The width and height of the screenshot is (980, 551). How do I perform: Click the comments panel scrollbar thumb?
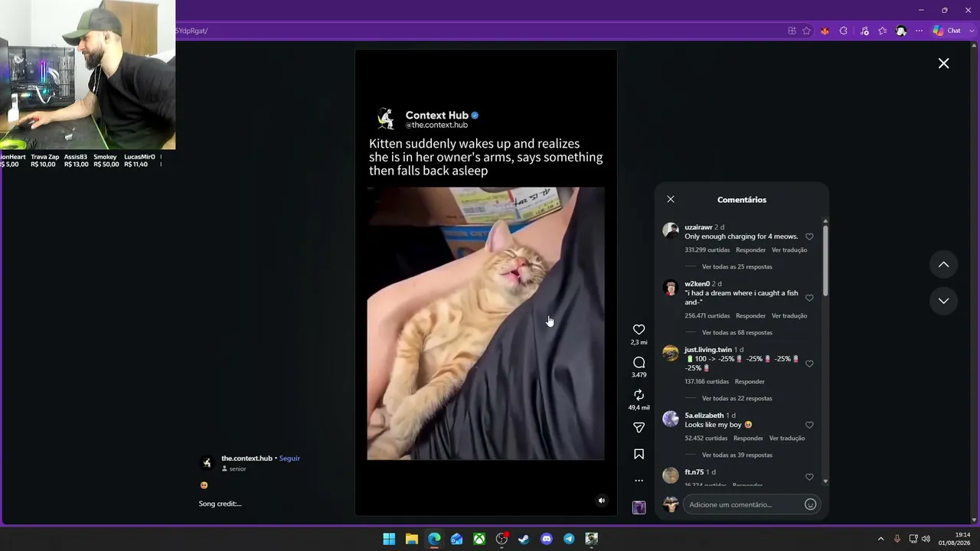coord(825,260)
